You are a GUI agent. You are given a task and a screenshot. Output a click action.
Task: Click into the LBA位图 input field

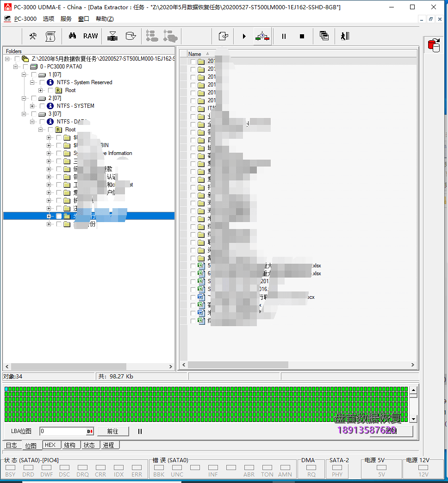click(x=63, y=431)
